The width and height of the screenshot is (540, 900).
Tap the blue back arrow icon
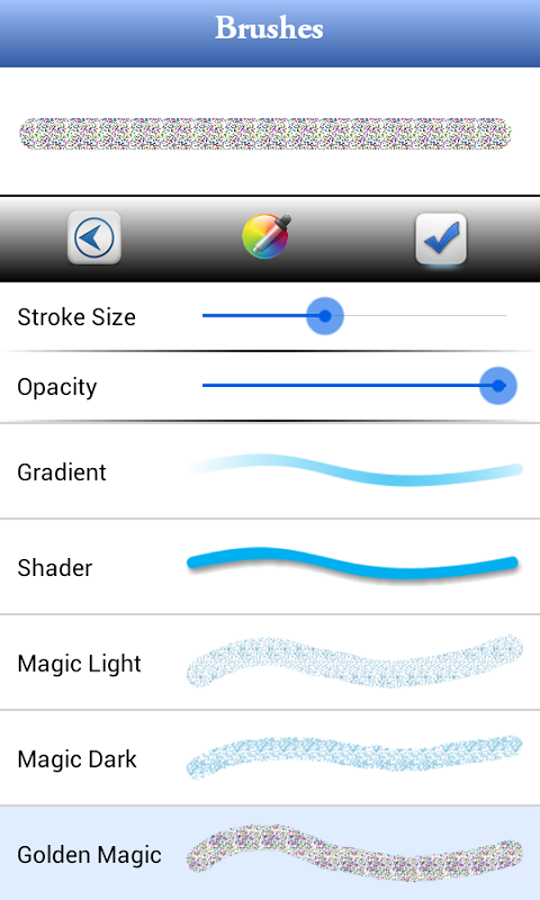pos(94,238)
